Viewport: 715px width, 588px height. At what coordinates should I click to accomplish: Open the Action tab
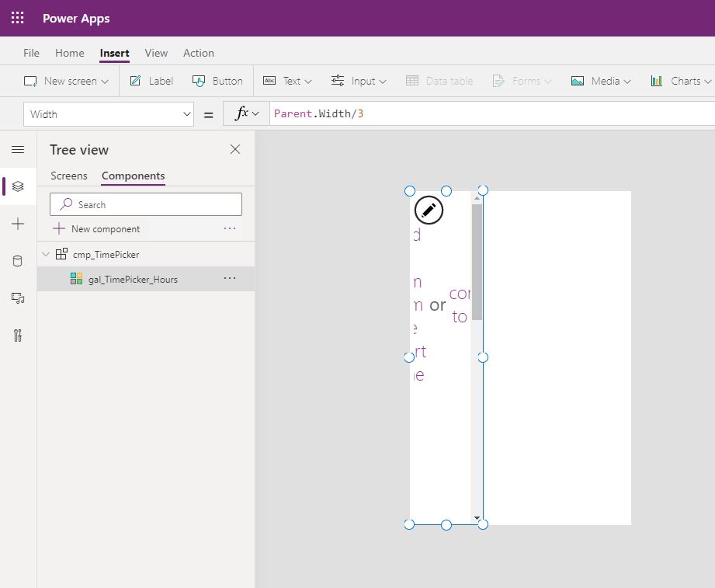(199, 53)
